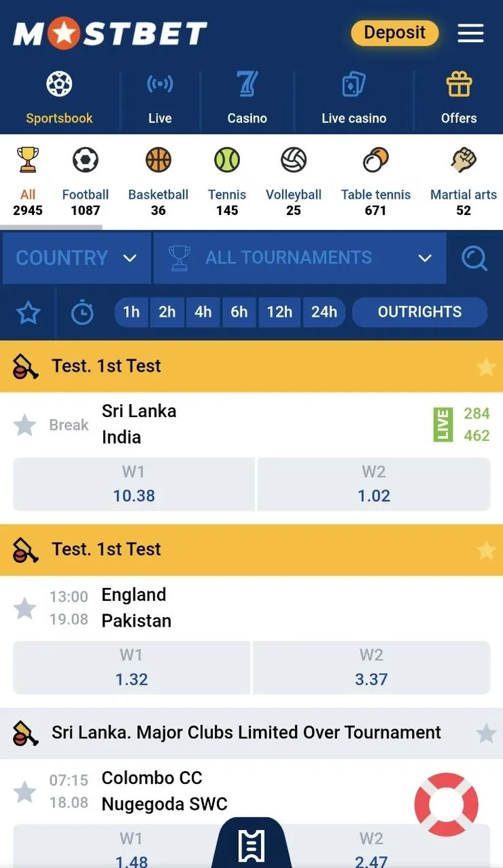Open the bet slip ticket icon

[x=251, y=845]
